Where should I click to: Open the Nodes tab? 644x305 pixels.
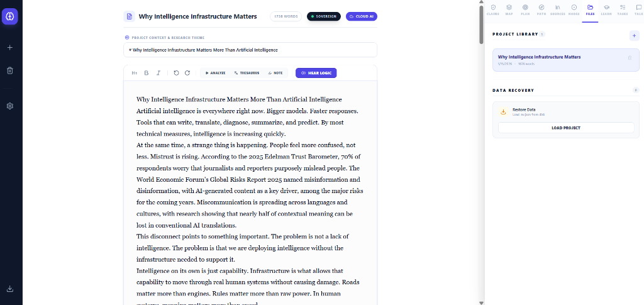click(574, 10)
